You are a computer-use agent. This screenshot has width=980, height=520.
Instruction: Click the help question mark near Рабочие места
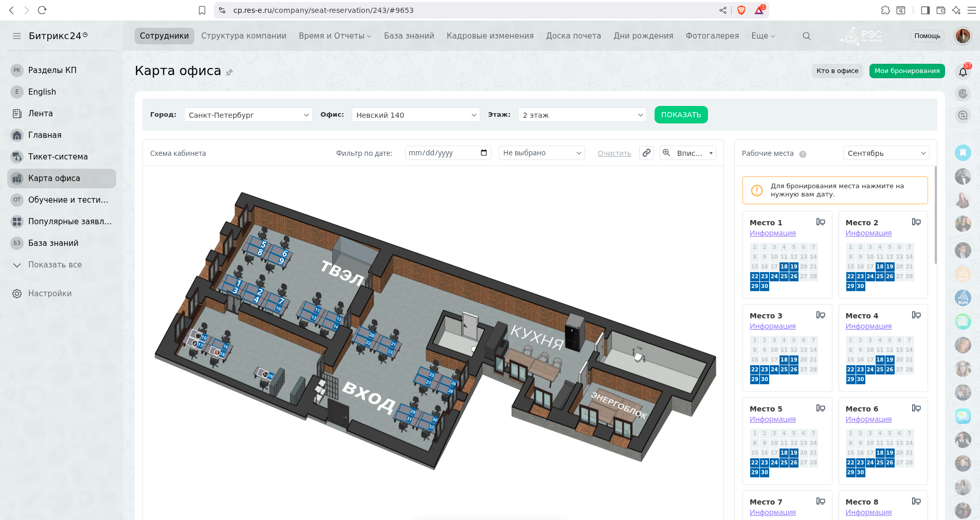[x=803, y=154]
